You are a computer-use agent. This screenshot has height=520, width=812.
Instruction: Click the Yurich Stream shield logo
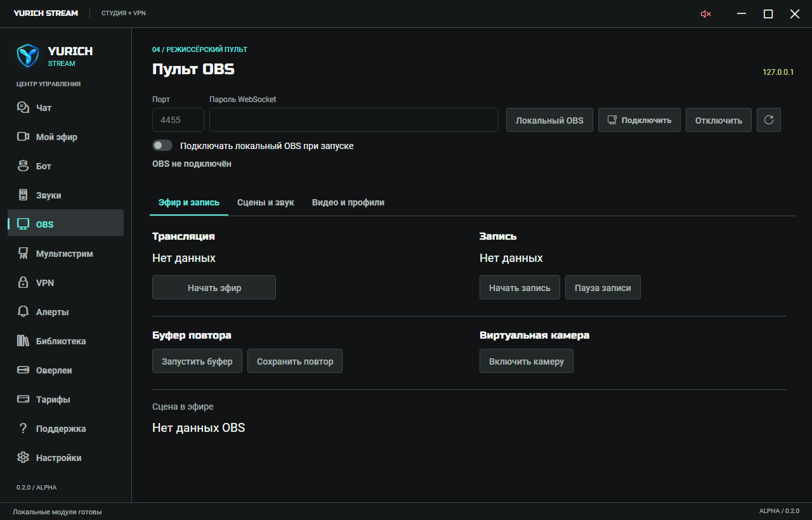pos(28,56)
